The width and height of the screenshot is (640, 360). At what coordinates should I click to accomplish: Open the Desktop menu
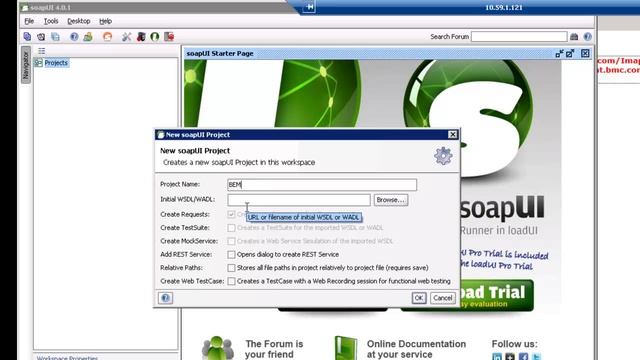click(79, 21)
